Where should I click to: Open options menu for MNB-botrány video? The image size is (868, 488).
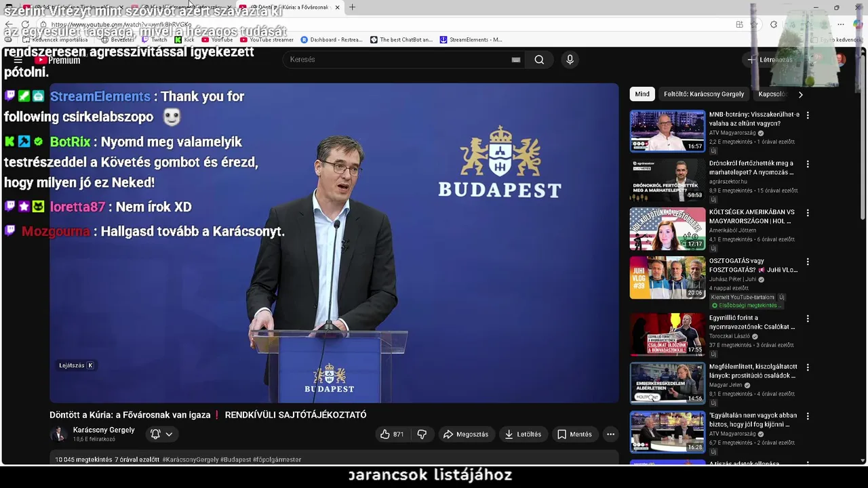coord(808,115)
